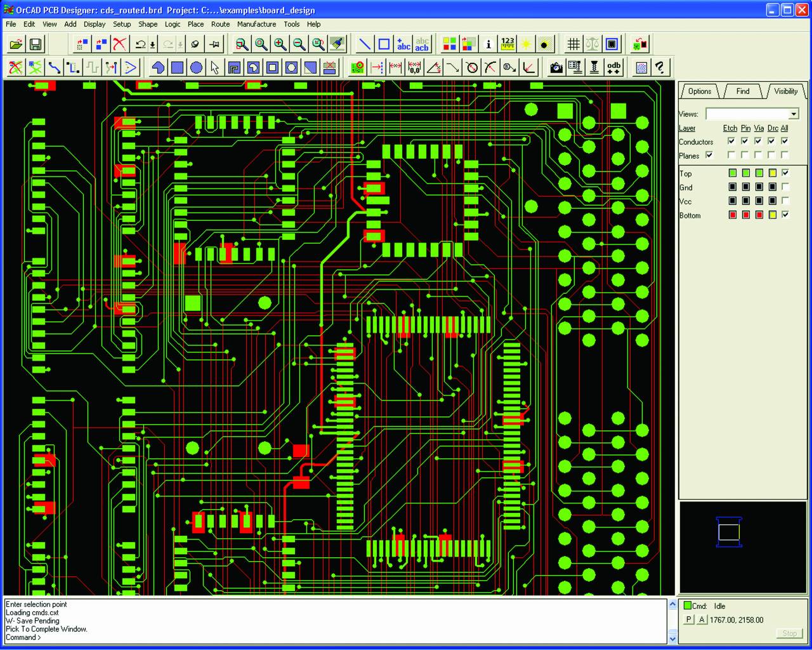Image resolution: width=812 pixels, height=650 pixels.
Task: Hide the Top layer via All checkbox
Action: pos(785,173)
